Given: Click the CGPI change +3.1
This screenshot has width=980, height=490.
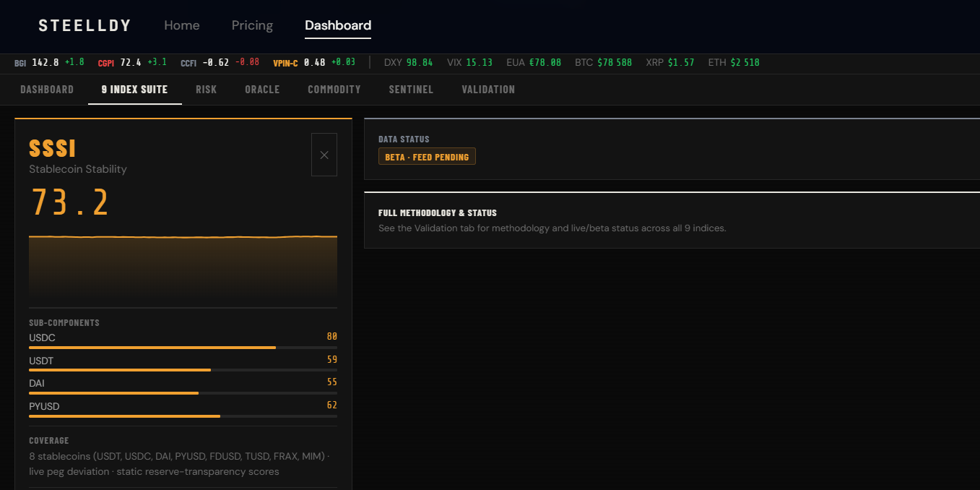Looking at the screenshot, I should coord(157,62).
